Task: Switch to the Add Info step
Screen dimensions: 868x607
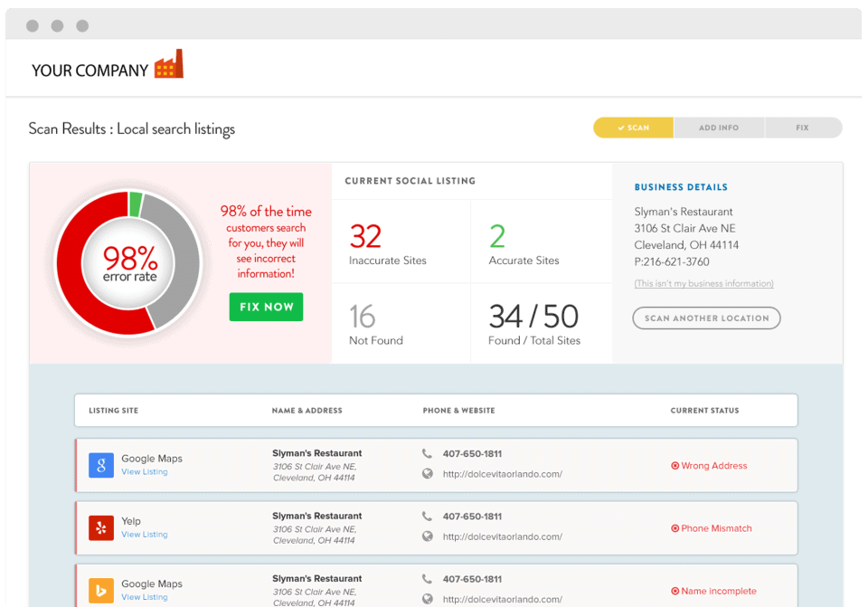Action: coord(719,128)
